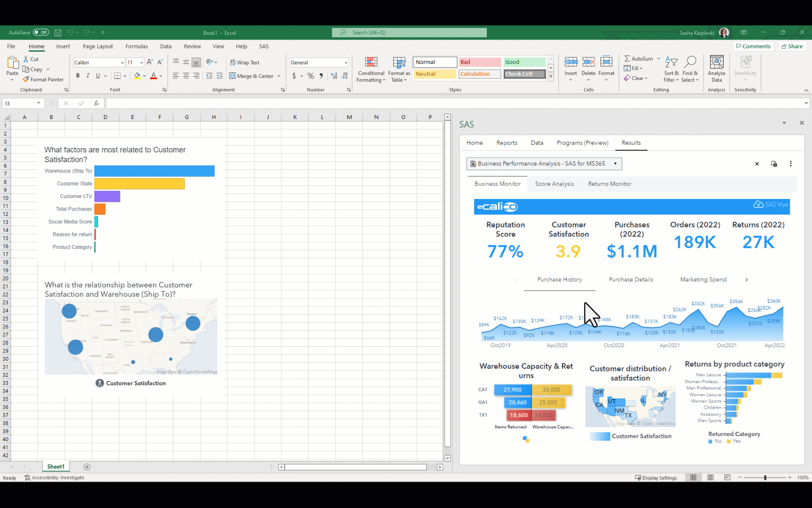Select the Format Painter tool

tap(44, 79)
